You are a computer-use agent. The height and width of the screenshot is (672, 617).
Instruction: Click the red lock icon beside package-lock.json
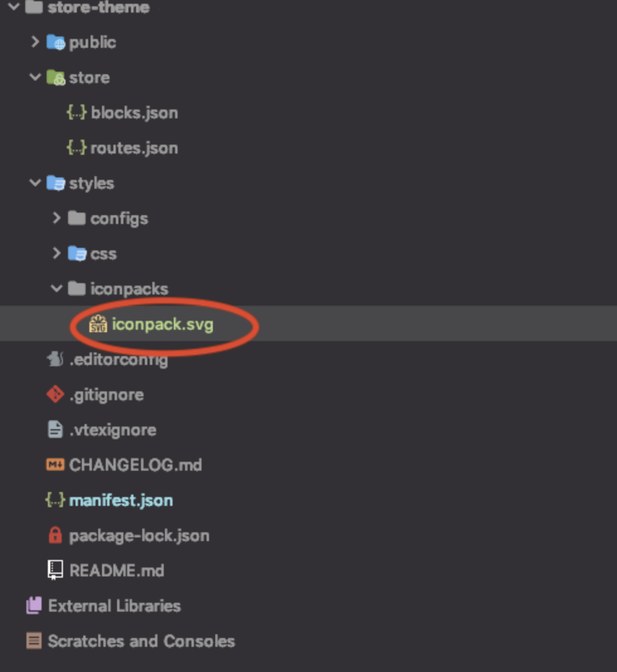[x=55, y=535]
